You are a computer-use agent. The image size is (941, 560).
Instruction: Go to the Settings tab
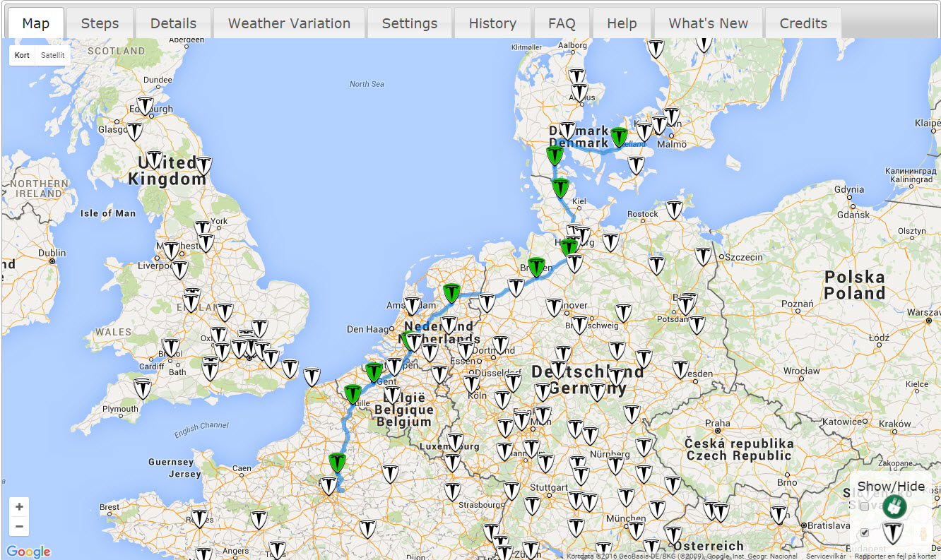[x=410, y=23]
